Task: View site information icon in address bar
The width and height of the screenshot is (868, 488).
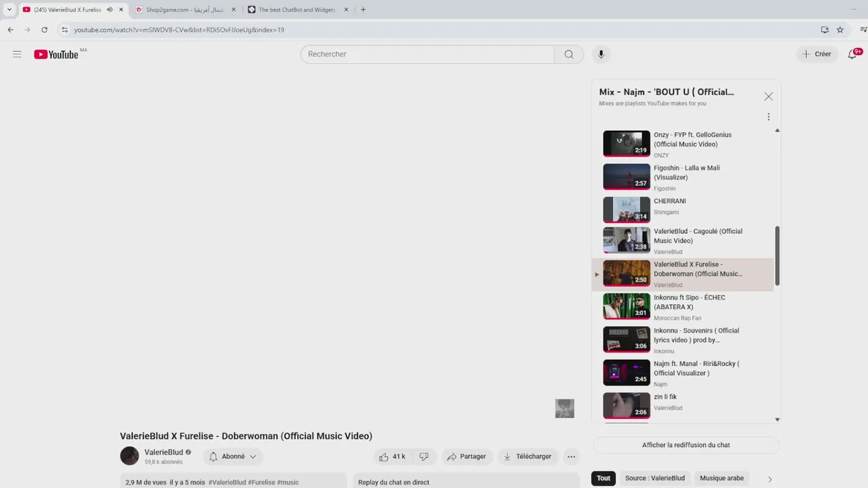Action: click(x=65, y=30)
